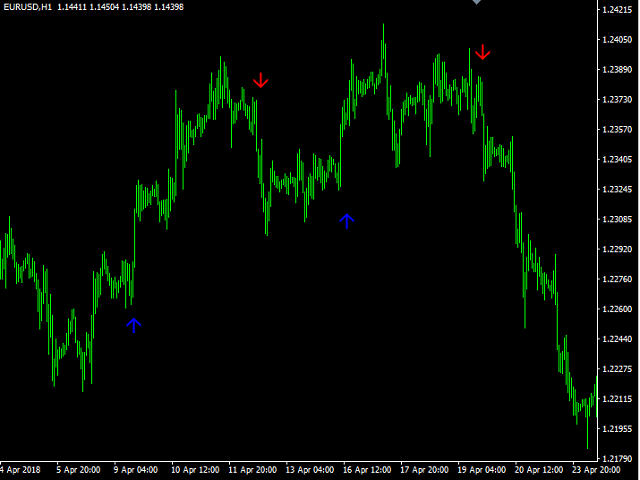Click the red down arrow above 11 Apr candles
The image size is (640, 480).
coord(261,80)
